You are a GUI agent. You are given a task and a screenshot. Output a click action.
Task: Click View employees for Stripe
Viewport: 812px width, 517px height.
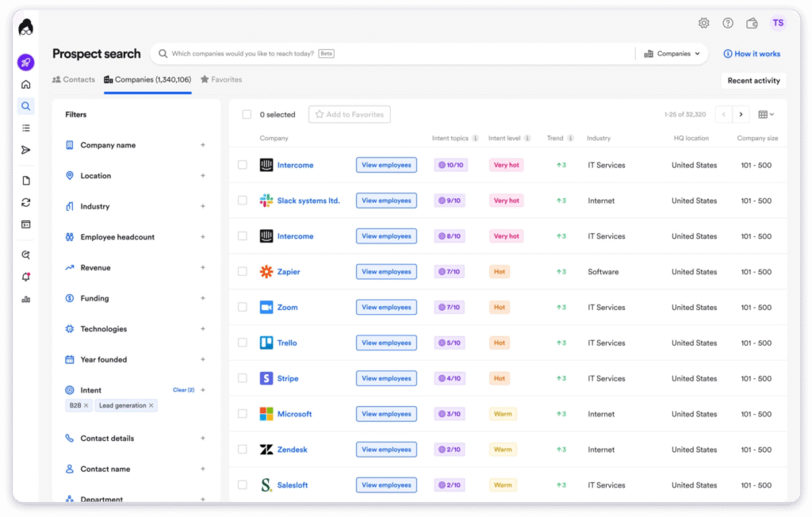click(x=386, y=378)
